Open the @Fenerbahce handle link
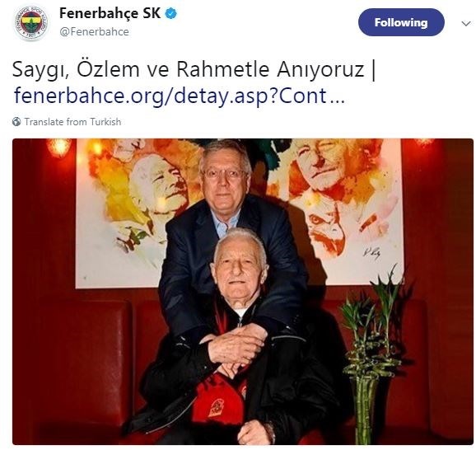Screen dimensions: 476x450 click(95, 31)
